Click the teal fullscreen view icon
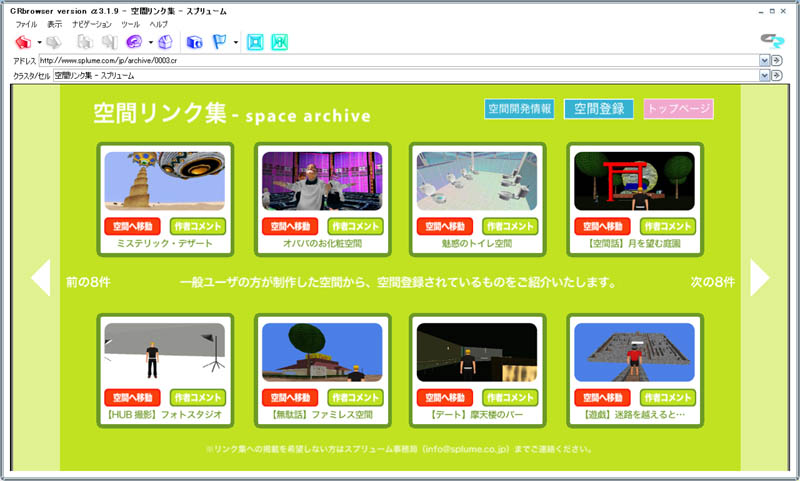 pos(280,42)
